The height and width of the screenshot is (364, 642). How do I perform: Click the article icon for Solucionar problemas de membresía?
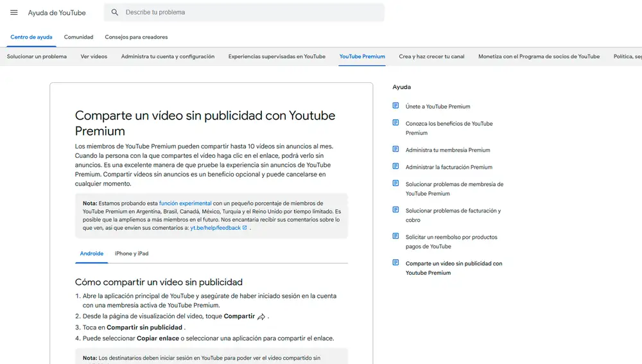[x=395, y=183]
